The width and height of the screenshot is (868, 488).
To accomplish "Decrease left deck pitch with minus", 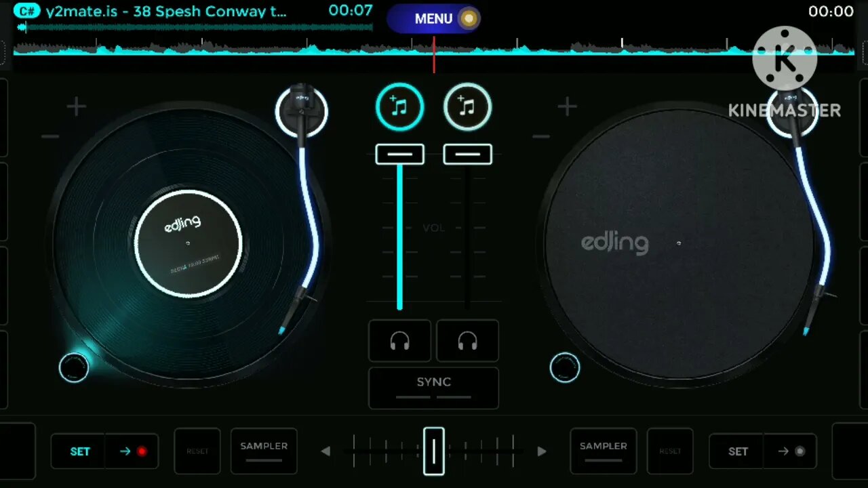I will pyautogui.click(x=50, y=137).
